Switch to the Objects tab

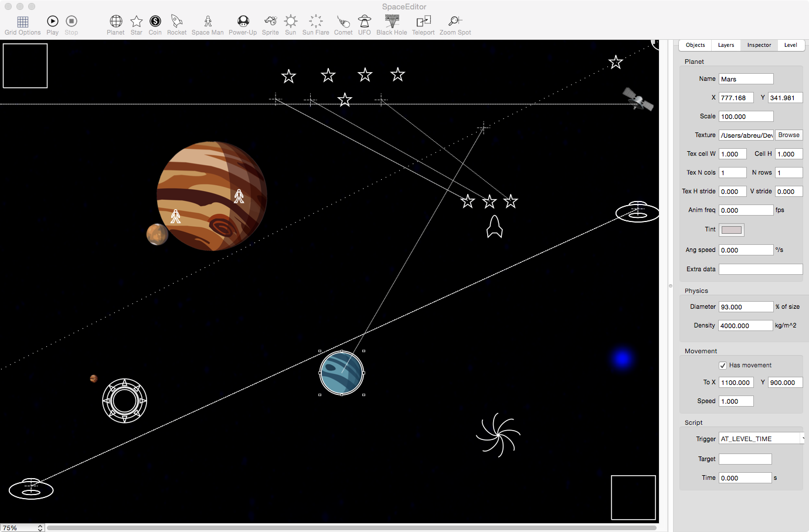pos(695,45)
